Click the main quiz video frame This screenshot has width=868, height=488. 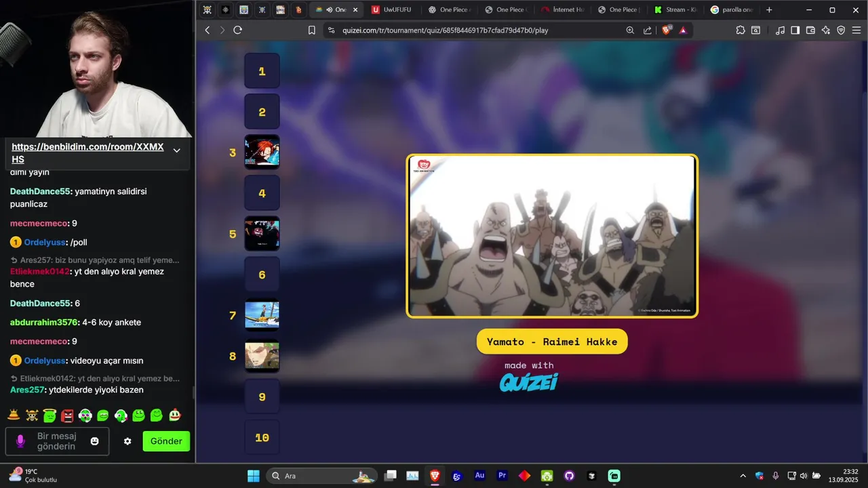point(552,236)
